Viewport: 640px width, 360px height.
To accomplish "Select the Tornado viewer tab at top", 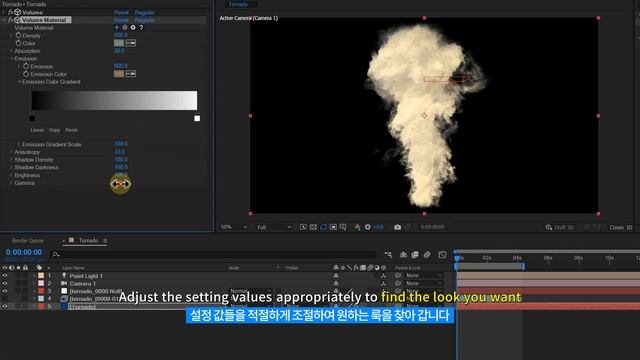I will point(238,4).
